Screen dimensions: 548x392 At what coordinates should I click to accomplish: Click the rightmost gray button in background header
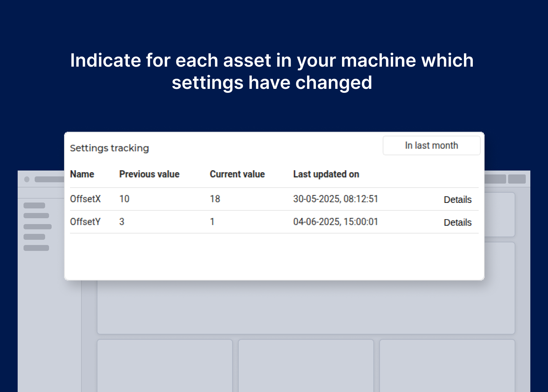(x=517, y=179)
